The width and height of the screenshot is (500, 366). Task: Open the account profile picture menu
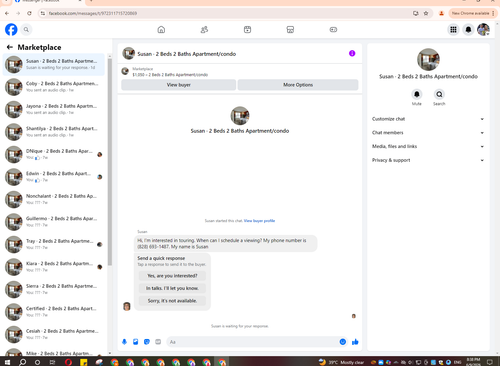pos(483,30)
